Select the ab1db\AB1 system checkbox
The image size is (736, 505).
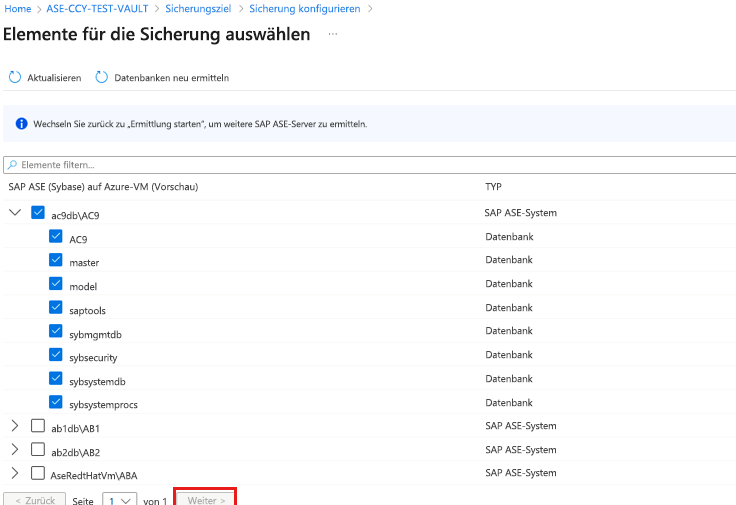point(38,425)
